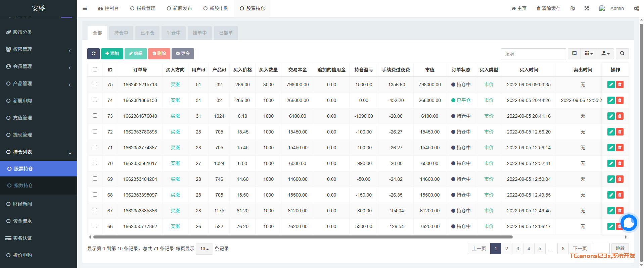This screenshot has height=268, width=644.
Task: Check the row checkbox for ID 71
Action: (95, 147)
